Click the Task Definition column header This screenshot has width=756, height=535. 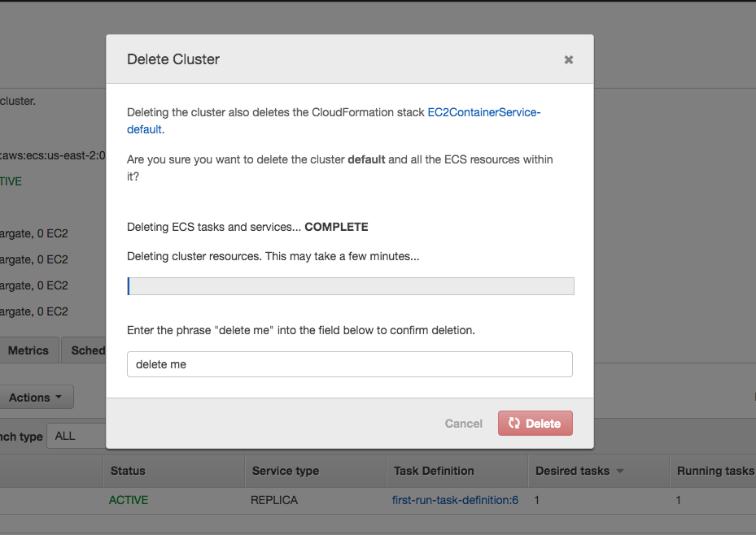[x=434, y=471]
